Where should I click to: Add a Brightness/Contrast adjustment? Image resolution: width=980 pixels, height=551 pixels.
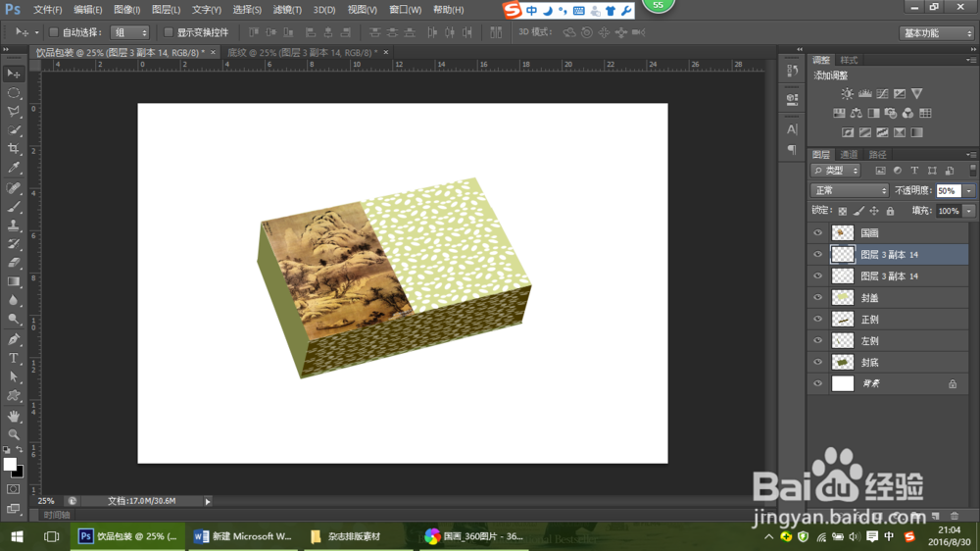(847, 94)
